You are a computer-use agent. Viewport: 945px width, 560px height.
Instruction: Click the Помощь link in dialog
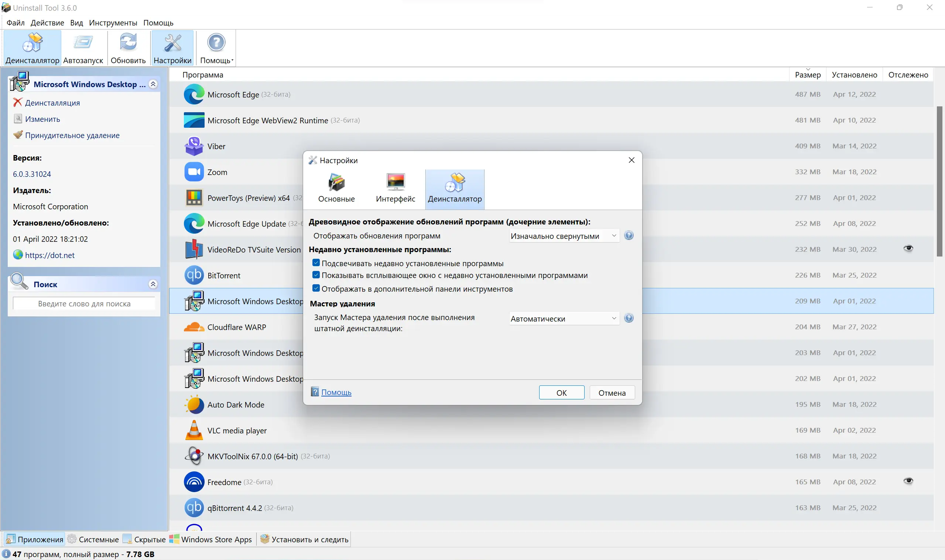(x=336, y=392)
